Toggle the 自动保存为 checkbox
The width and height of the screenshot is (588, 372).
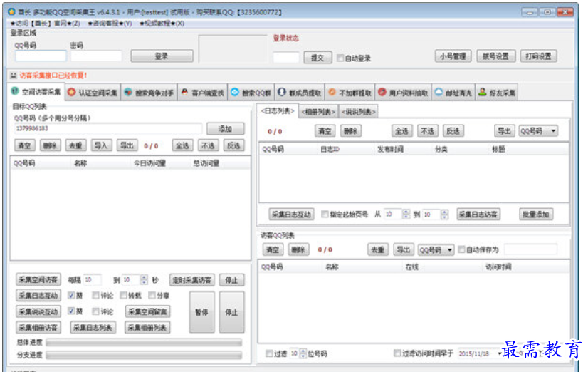tap(461, 249)
